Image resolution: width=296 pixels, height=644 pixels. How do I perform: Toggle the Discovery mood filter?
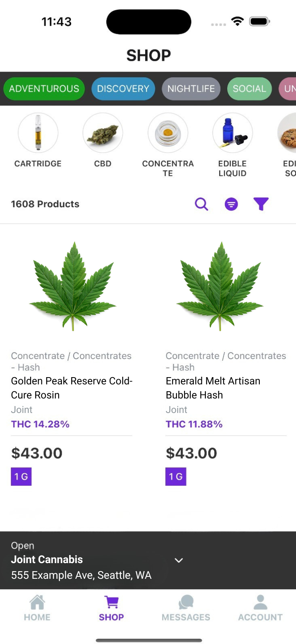pyautogui.click(x=123, y=89)
